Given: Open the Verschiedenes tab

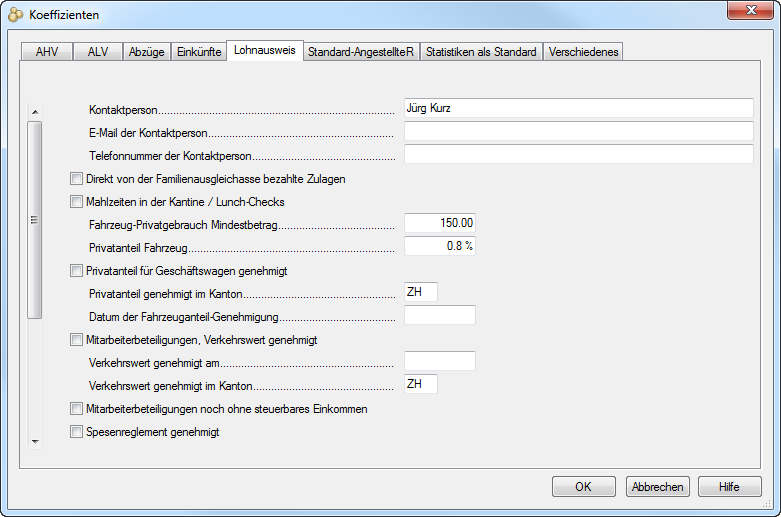Looking at the screenshot, I should point(583,52).
